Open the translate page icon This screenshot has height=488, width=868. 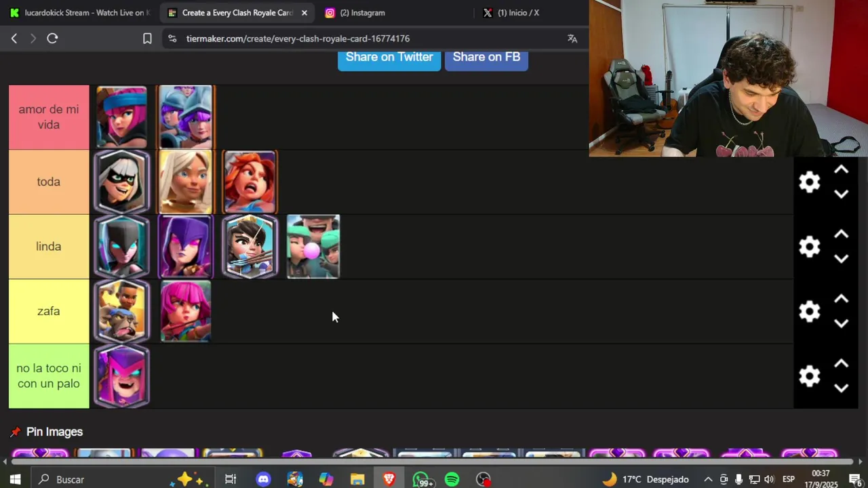pyautogui.click(x=572, y=39)
